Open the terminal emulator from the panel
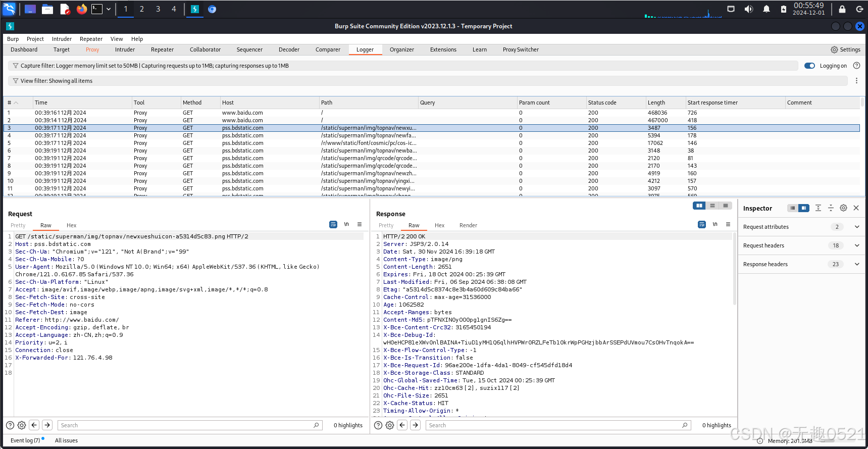868x449 pixels. point(97,9)
